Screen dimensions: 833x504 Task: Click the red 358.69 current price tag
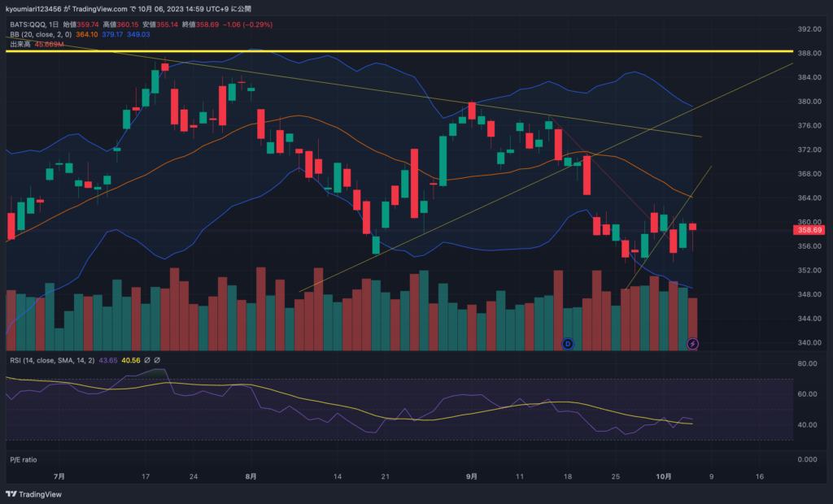[x=809, y=230]
